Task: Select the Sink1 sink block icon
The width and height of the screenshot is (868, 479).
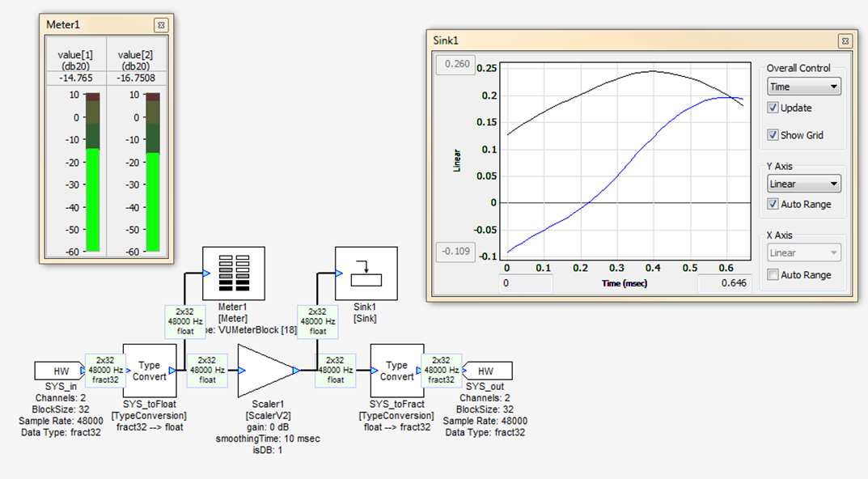Action: (365, 273)
